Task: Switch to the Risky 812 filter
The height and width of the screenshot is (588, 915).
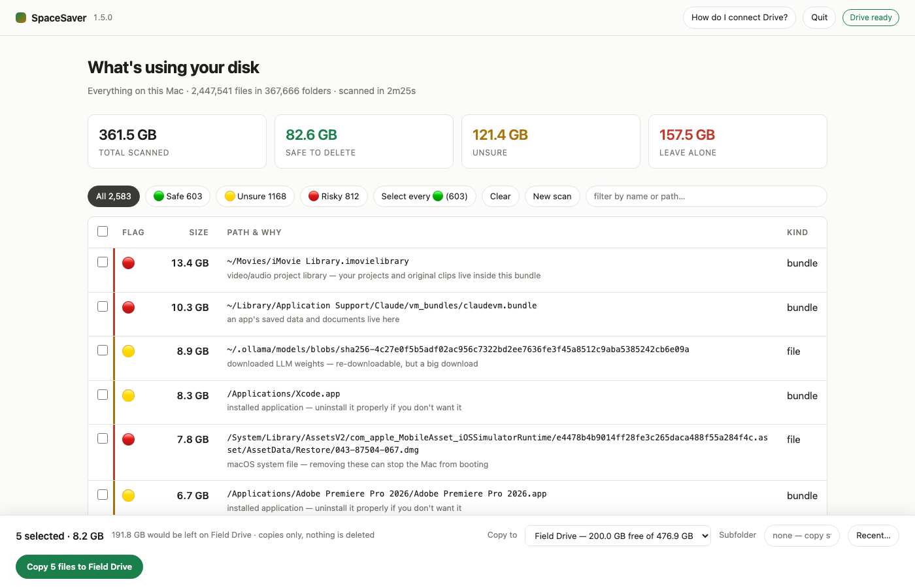Action: pyautogui.click(x=334, y=197)
